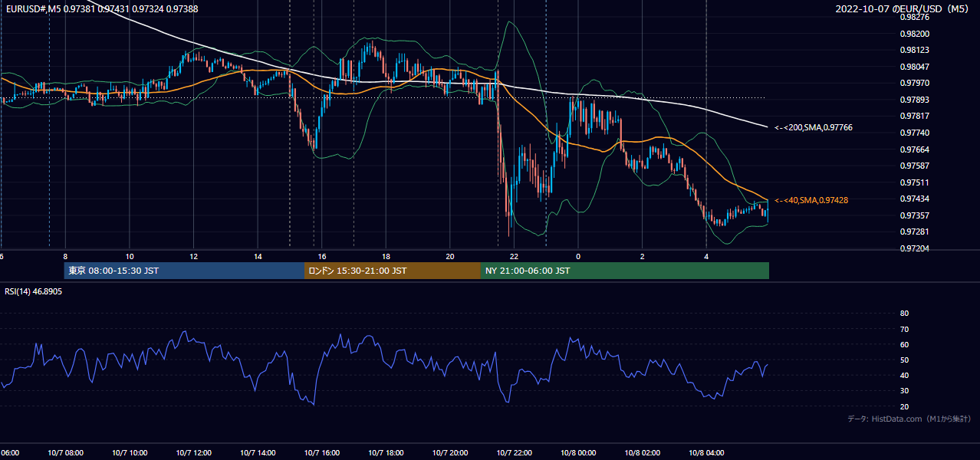Click the 10/8 02:00 date axis label

tap(643, 453)
